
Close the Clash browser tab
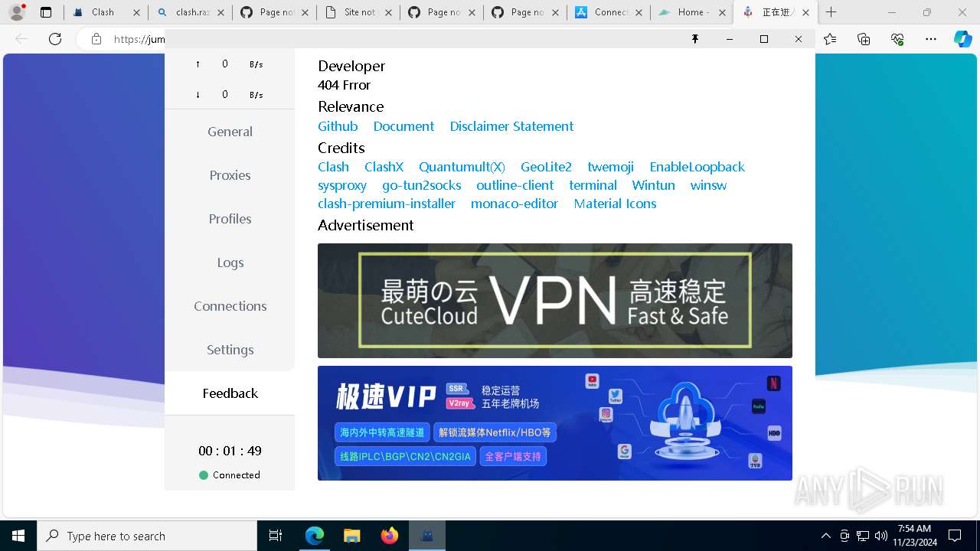pyautogui.click(x=136, y=12)
